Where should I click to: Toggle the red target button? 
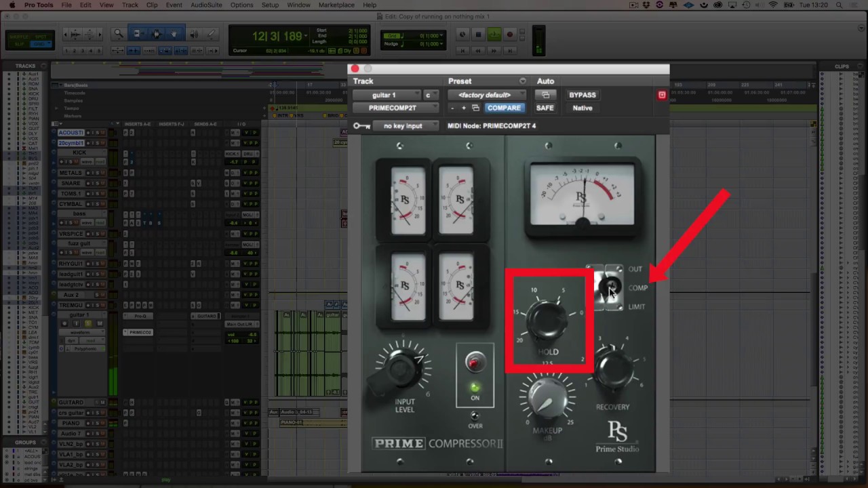[x=662, y=95]
